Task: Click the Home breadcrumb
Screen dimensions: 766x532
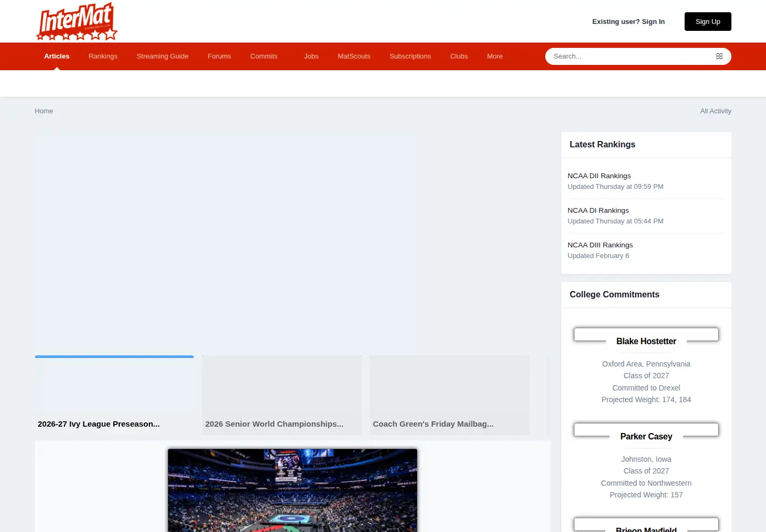Action: tap(44, 111)
